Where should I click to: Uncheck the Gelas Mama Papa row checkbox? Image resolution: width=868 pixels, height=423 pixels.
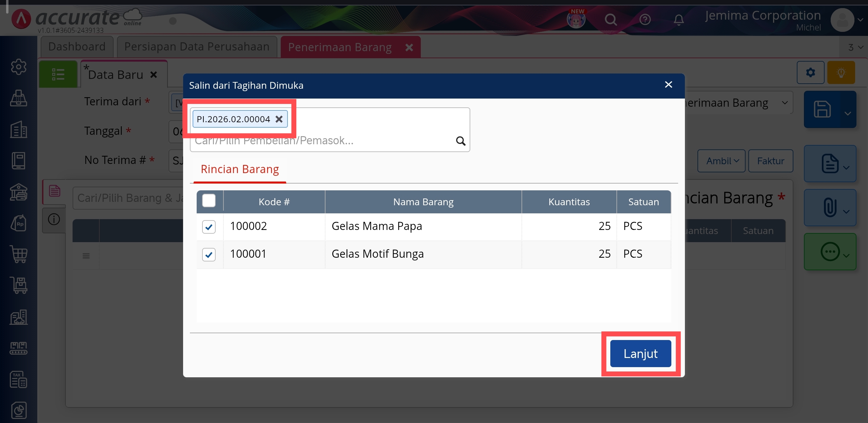click(x=209, y=227)
